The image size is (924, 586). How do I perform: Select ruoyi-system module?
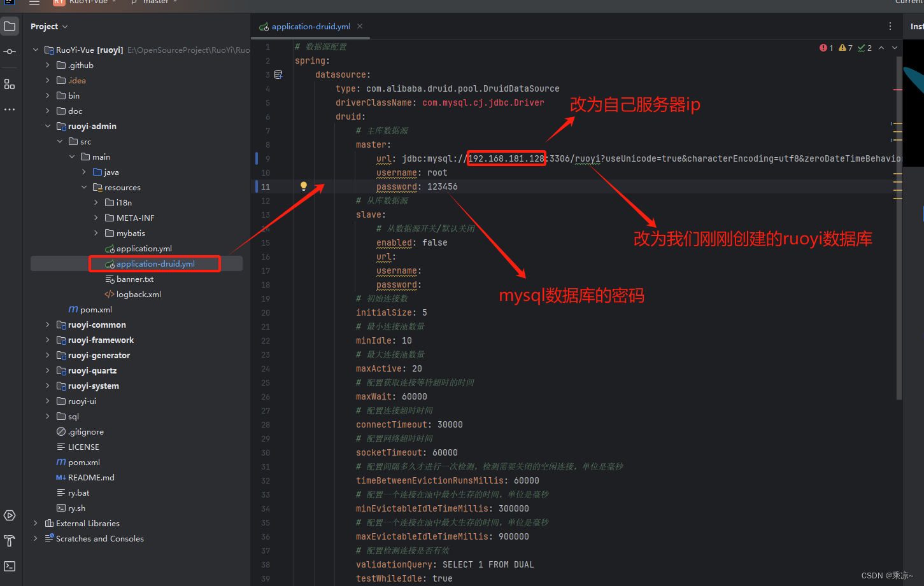pyautogui.click(x=88, y=386)
